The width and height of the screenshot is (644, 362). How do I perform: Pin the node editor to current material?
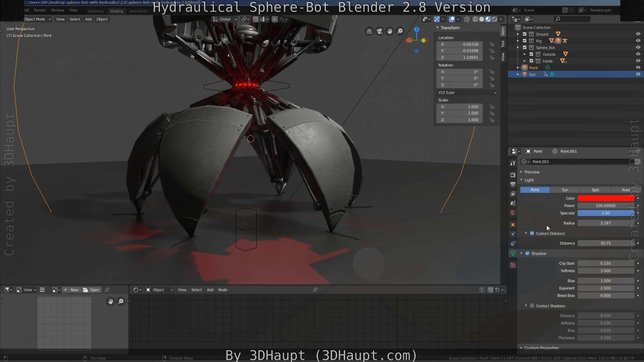pos(315,290)
